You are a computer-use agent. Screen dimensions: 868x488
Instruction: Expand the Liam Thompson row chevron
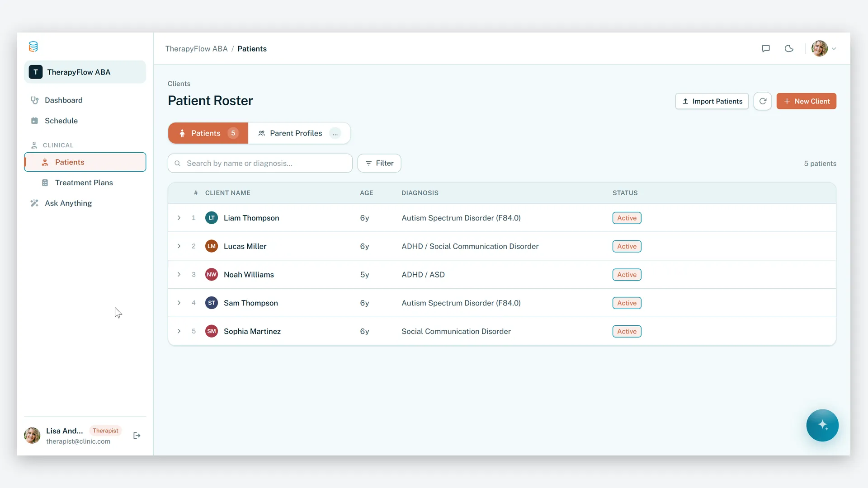click(179, 218)
